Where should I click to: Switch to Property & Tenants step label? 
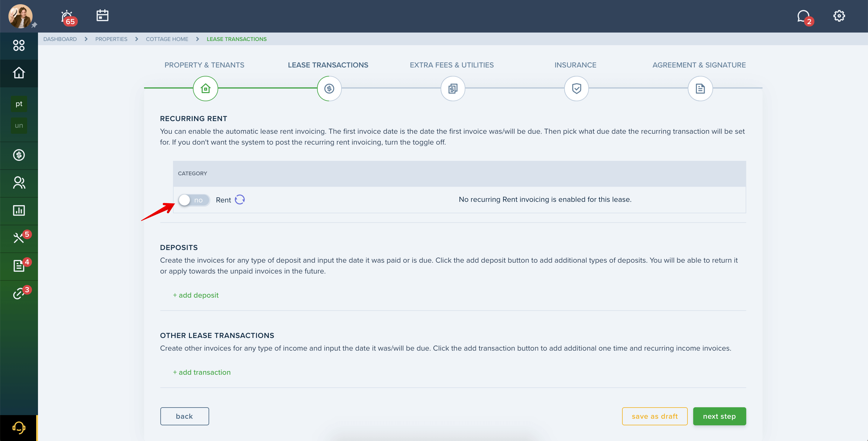(204, 65)
